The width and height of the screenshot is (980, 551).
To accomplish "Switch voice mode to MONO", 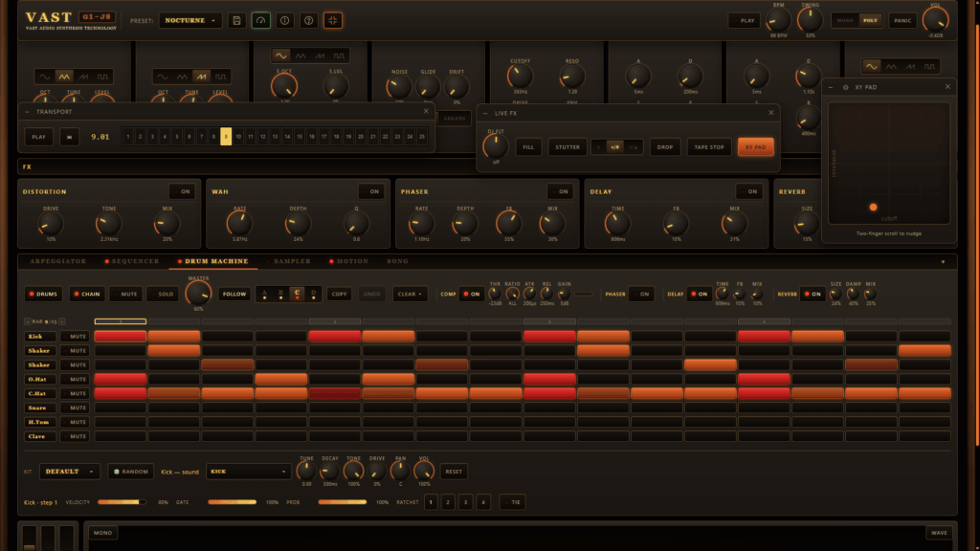I will click(x=845, y=21).
